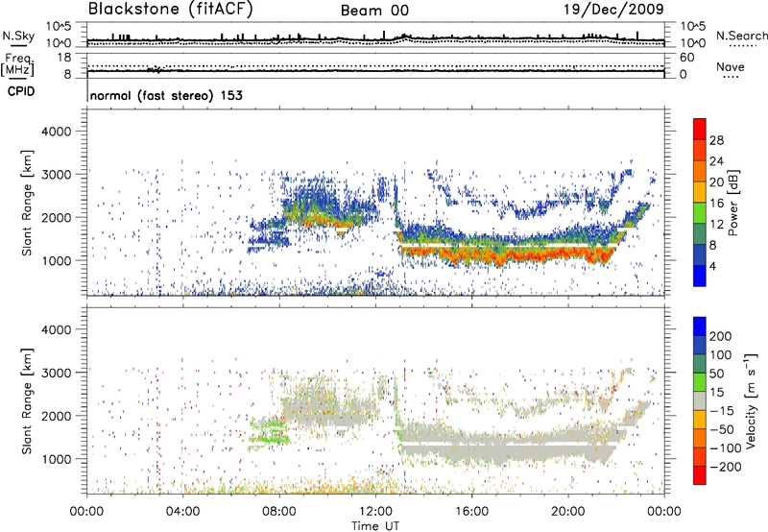Click the '4000' tick on power panel

57,132
